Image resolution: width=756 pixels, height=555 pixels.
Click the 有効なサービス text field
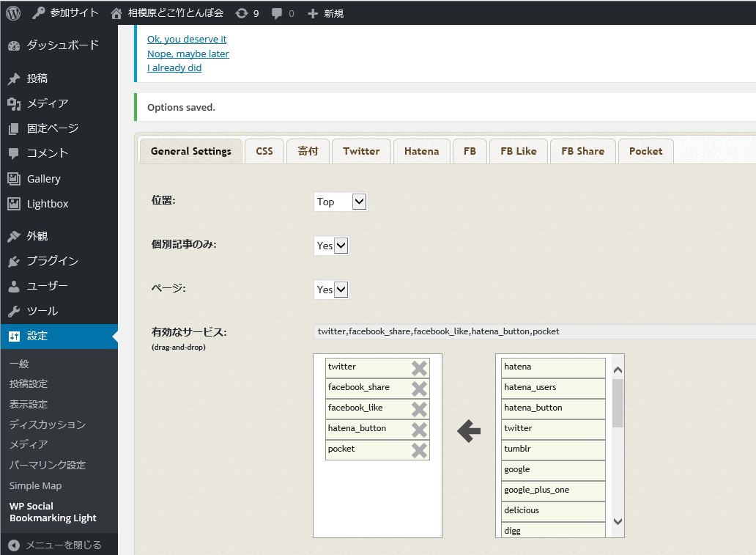tap(534, 331)
